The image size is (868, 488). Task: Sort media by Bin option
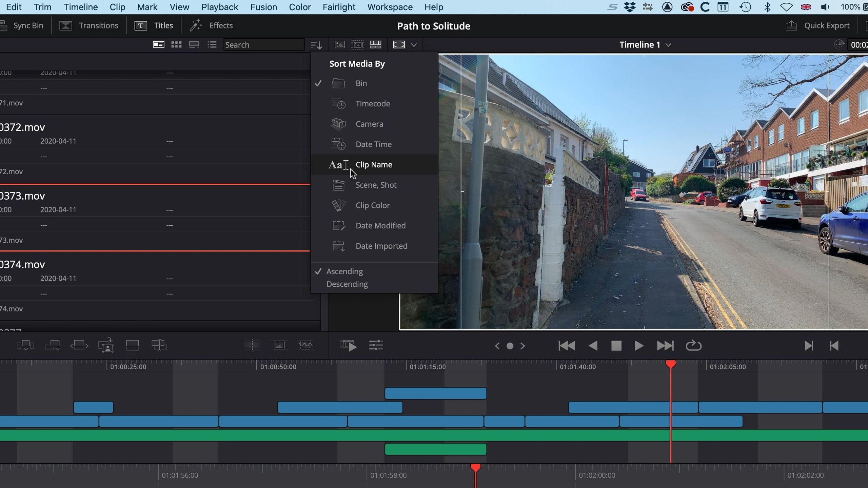point(361,83)
